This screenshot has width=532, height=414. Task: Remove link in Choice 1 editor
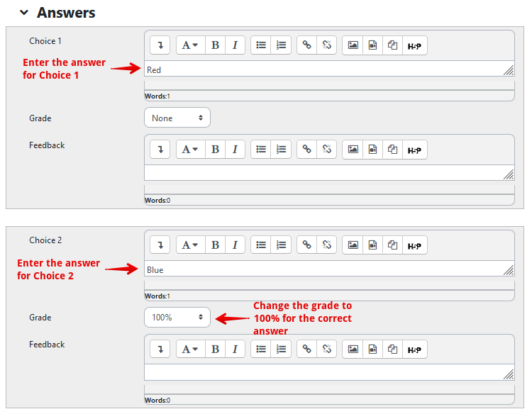point(327,45)
